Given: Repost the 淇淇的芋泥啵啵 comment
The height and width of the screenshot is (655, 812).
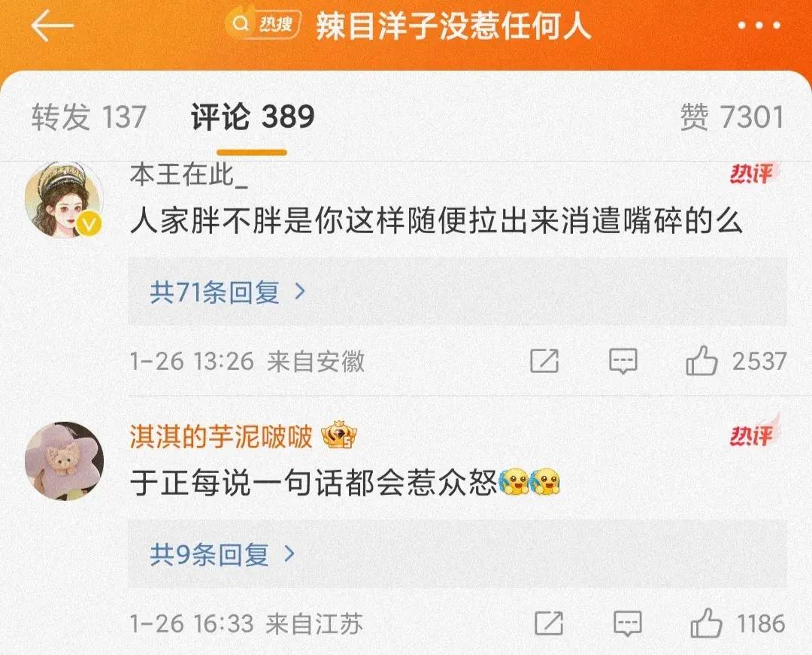Looking at the screenshot, I should pyautogui.click(x=548, y=623).
